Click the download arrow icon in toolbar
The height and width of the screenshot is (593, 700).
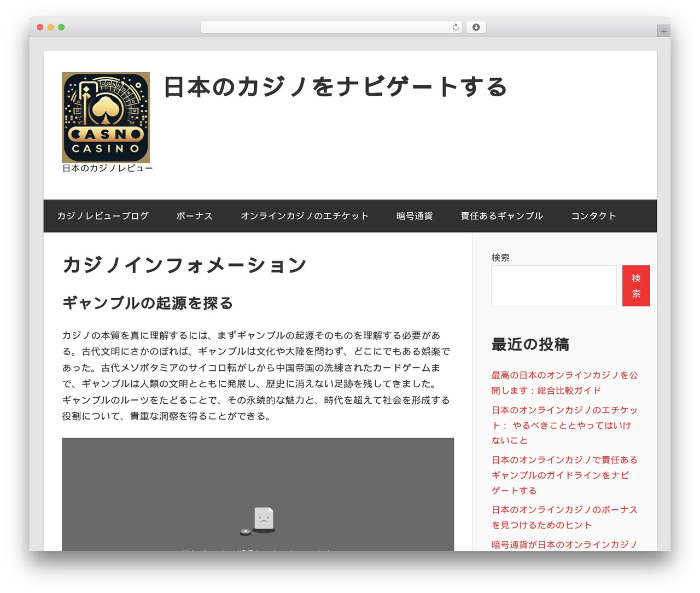476,27
